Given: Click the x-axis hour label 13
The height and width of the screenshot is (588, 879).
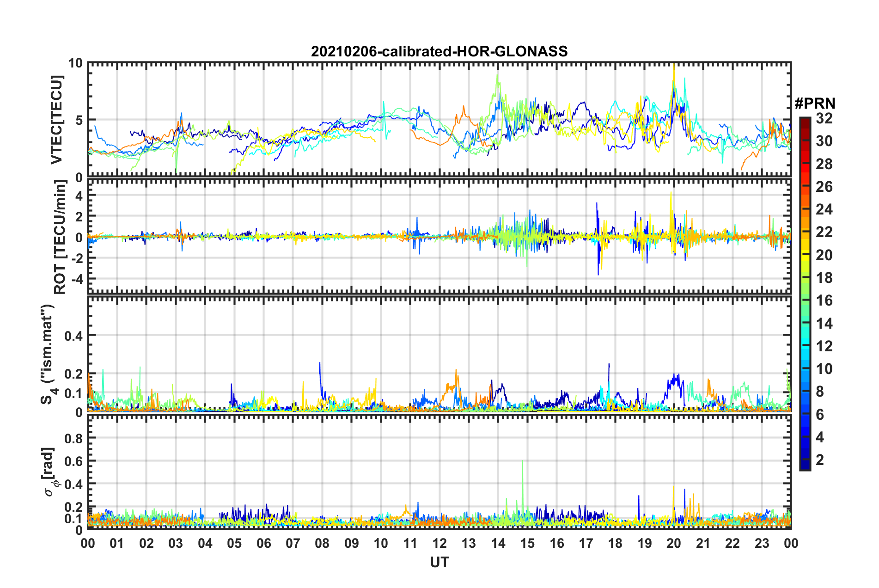Looking at the screenshot, I should pos(469,543).
